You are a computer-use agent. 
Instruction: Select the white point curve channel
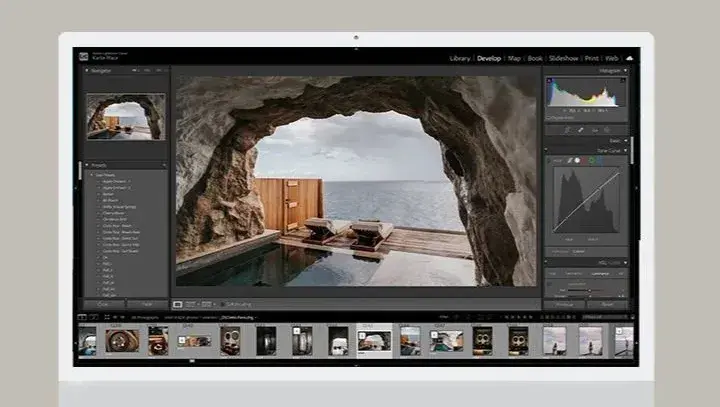(x=578, y=160)
